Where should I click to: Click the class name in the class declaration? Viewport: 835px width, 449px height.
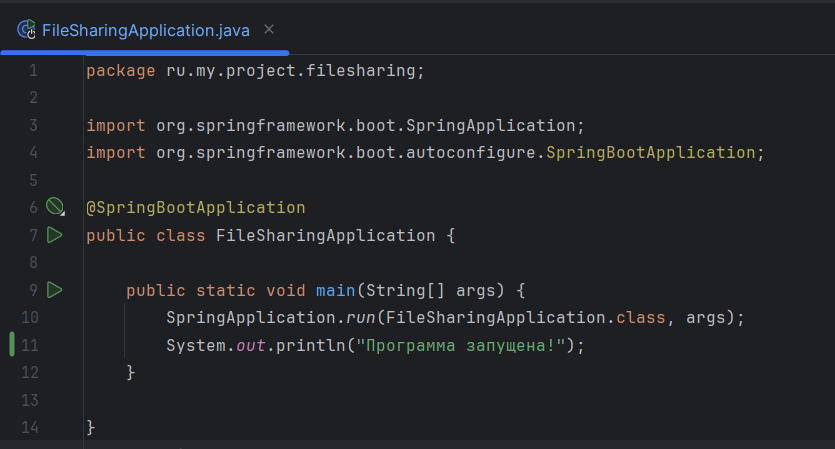point(325,236)
